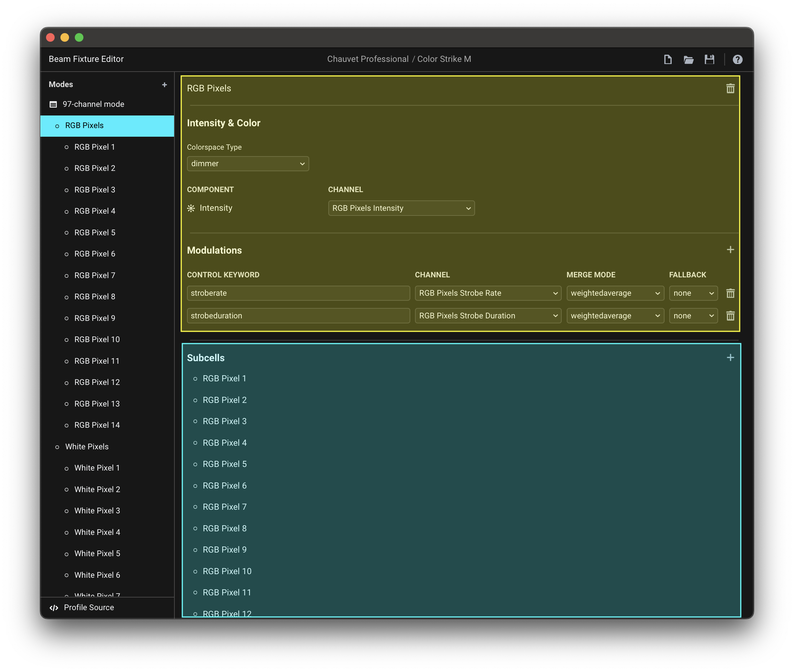Select RGB Pixel 3 in sidebar
Screen dimensions: 794x672
[x=108, y=190]
